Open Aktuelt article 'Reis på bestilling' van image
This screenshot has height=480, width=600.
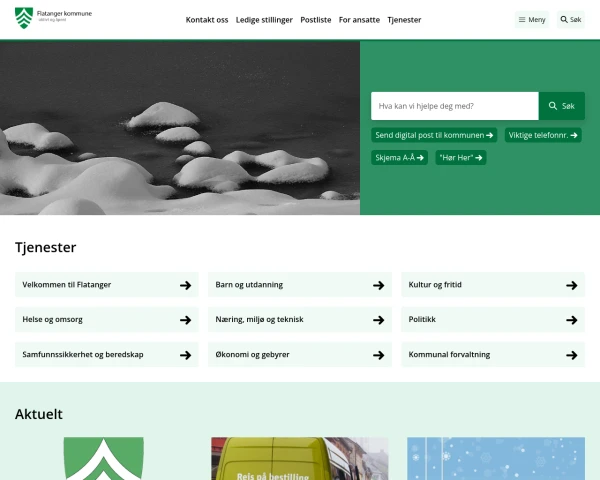[300, 459]
